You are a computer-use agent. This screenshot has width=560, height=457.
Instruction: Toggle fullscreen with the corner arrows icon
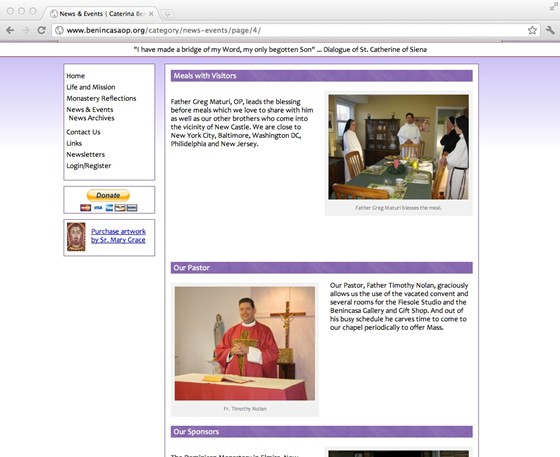point(553,6)
